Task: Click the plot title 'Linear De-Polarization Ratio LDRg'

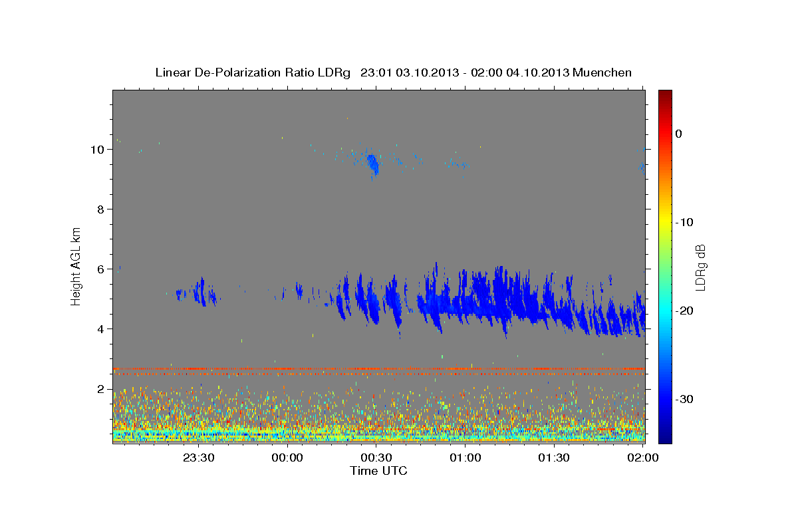Action: (252, 72)
